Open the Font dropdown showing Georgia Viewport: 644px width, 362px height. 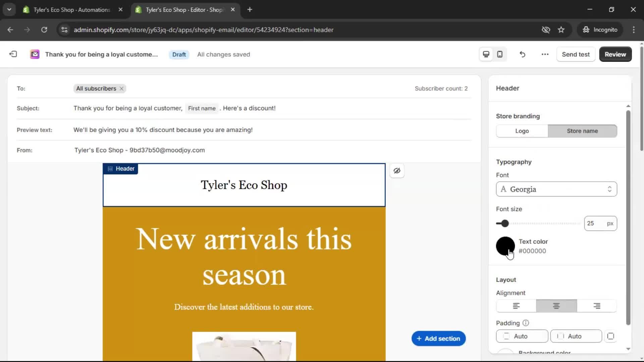click(556, 189)
